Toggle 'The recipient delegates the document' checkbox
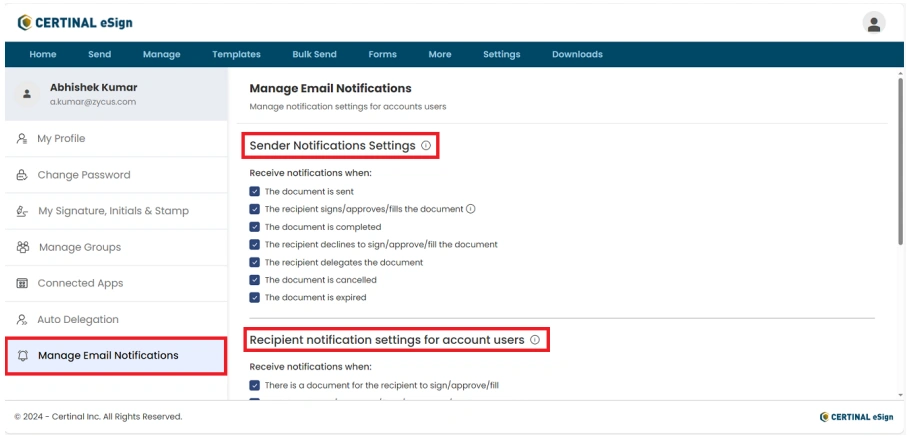The width and height of the screenshot is (907, 436). 255,262
